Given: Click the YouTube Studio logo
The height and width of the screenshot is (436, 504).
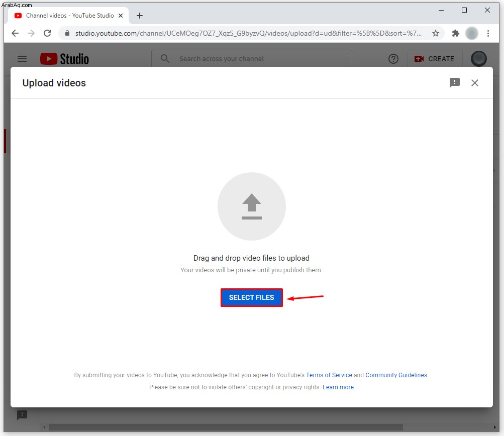Looking at the screenshot, I should 65,59.
